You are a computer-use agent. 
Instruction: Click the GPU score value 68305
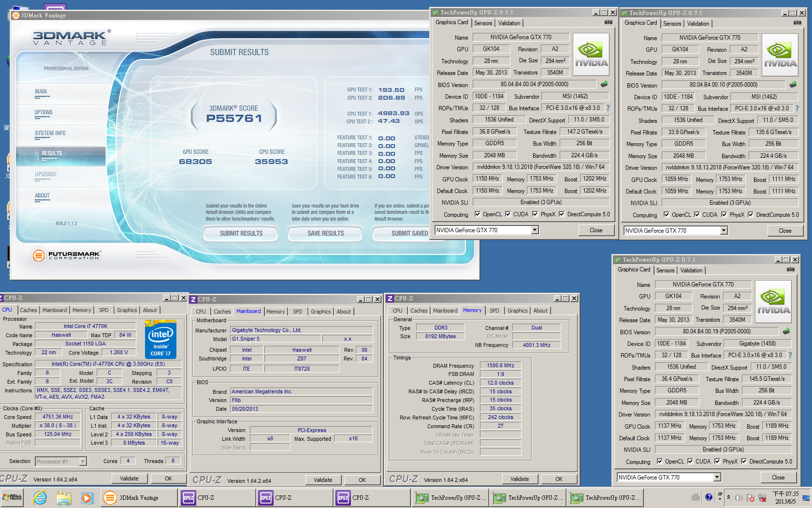[x=195, y=162]
